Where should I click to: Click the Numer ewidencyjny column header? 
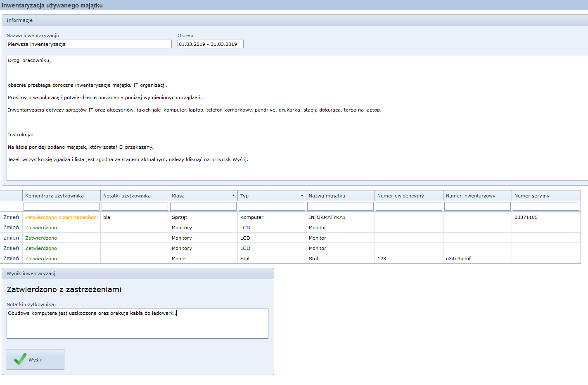pyautogui.click(x=409, y=196)
